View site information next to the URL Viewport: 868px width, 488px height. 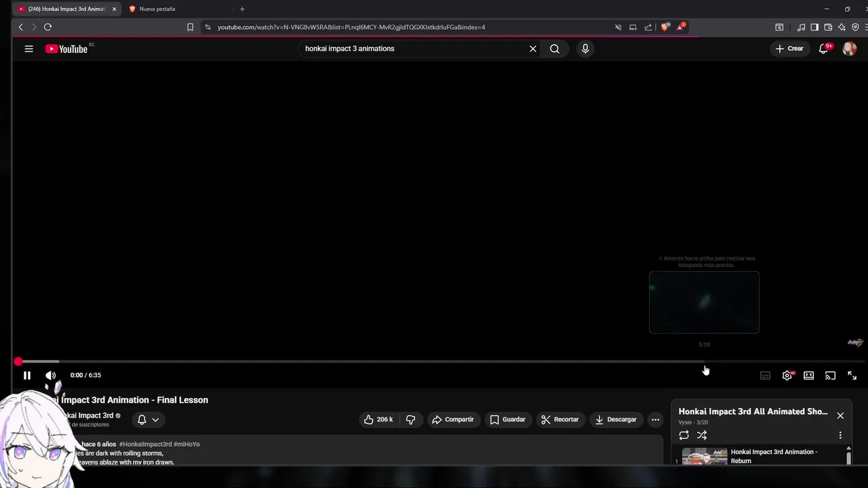click(x=208, y=27)
